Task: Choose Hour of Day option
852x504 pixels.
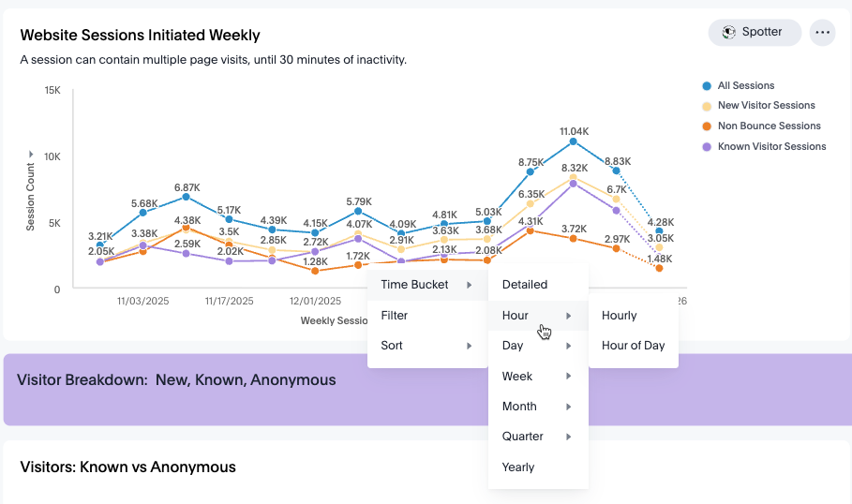Action: click(634, 346)
